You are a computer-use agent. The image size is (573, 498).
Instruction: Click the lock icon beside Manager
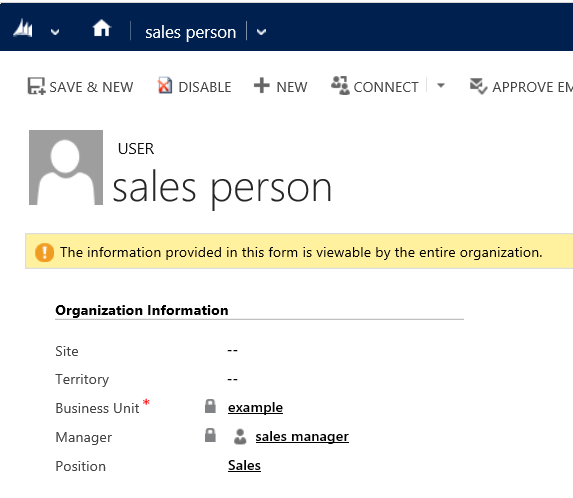pos(210,435)
